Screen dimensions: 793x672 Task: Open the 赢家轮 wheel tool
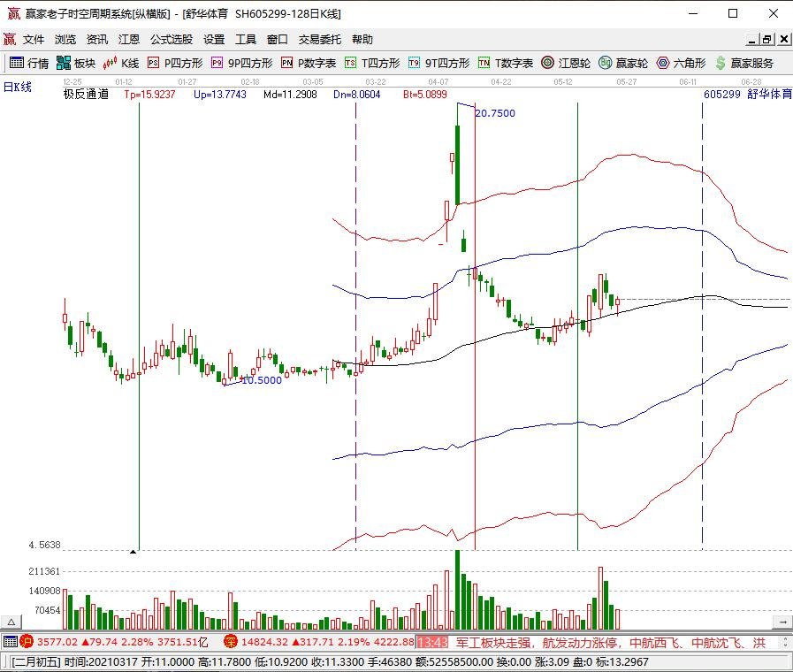pyautogui.click(x=623, y=63)
